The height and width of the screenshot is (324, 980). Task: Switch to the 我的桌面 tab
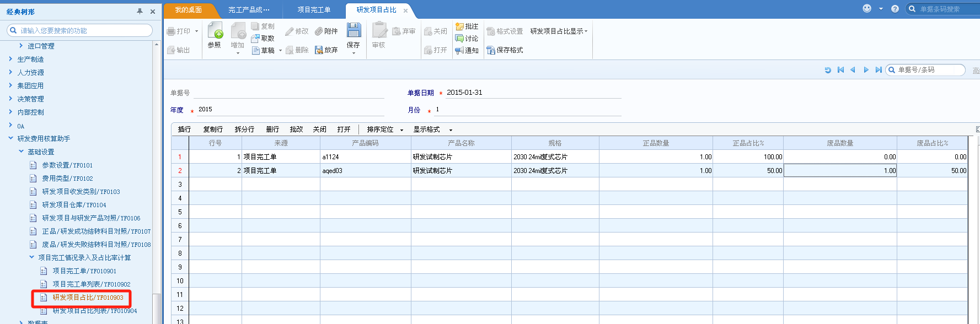(188, 10)
